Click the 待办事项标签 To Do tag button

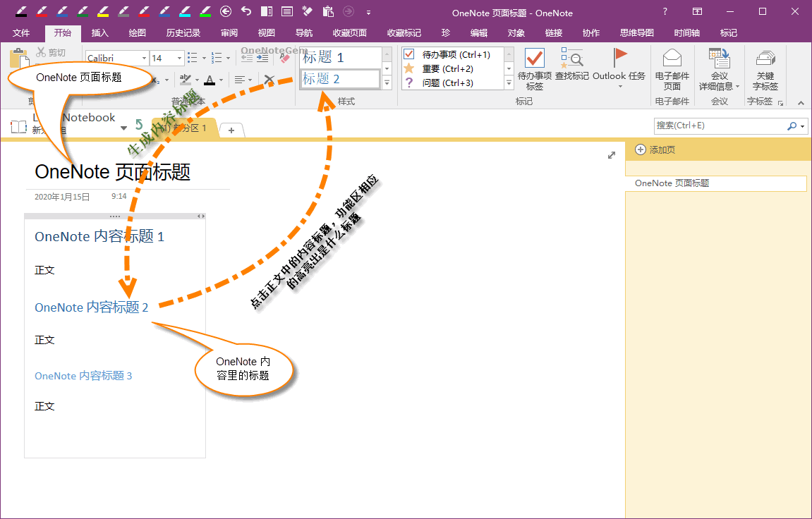(535, 69)
